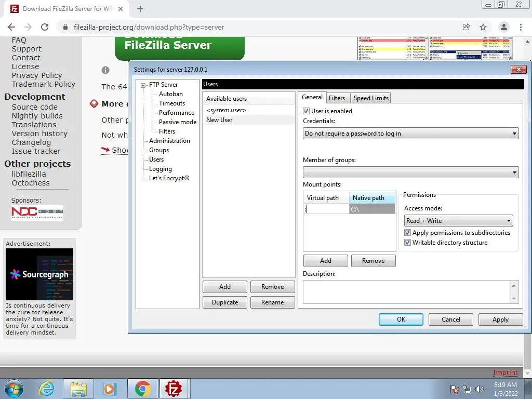The width and height of the screenshot is (532, 399).
Task: Click the Virtual path cell being edited
Action: [326, 209]
